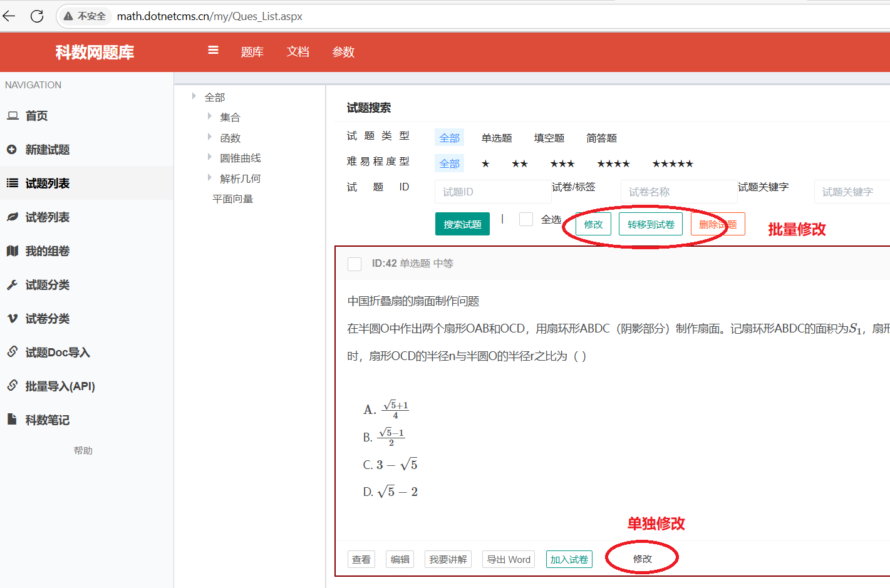Click the hamburger menu icon
The width and height of the screenshot is (890, 588).
pyautogui.click(x=212, y=51)
